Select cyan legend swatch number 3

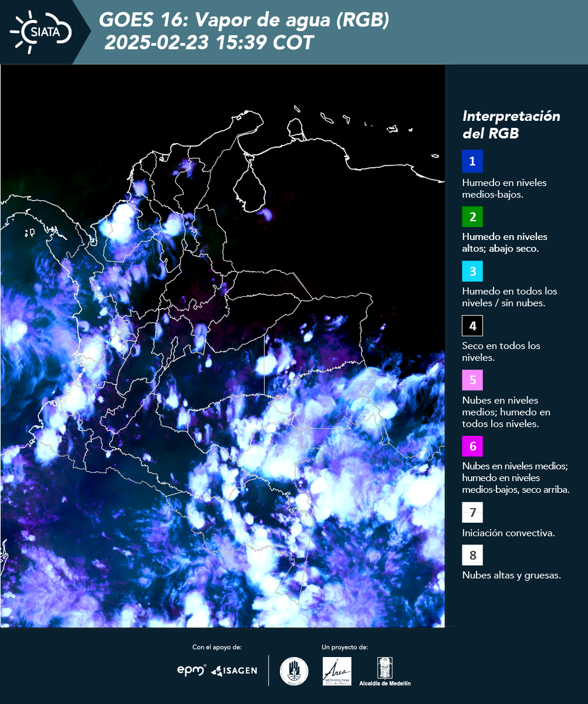coord(472,271)
